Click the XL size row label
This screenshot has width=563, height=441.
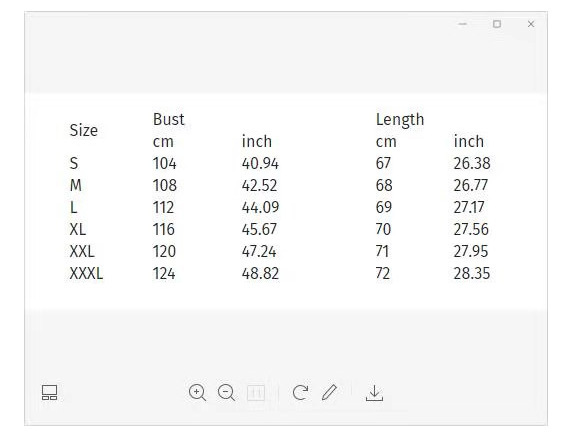pos(78,229)
